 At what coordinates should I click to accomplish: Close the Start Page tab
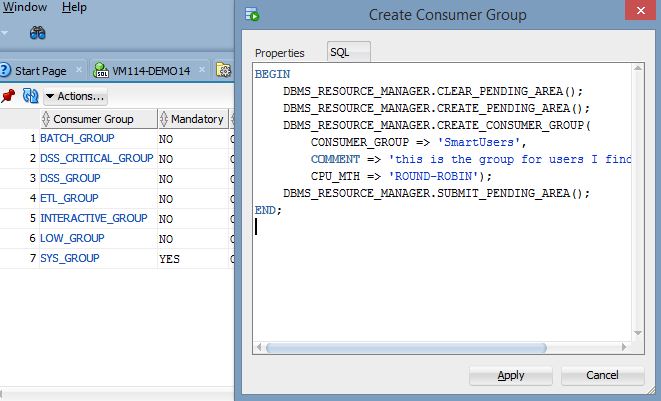(79, 70)
